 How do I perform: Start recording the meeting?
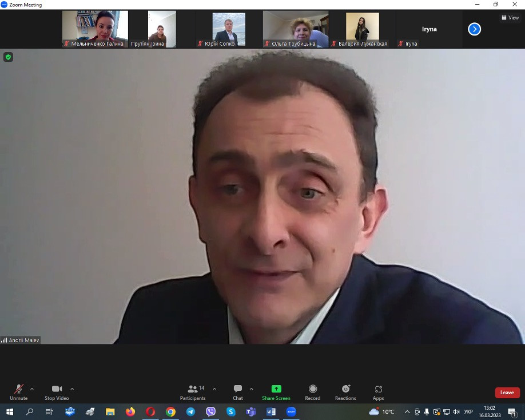point(313,392)
